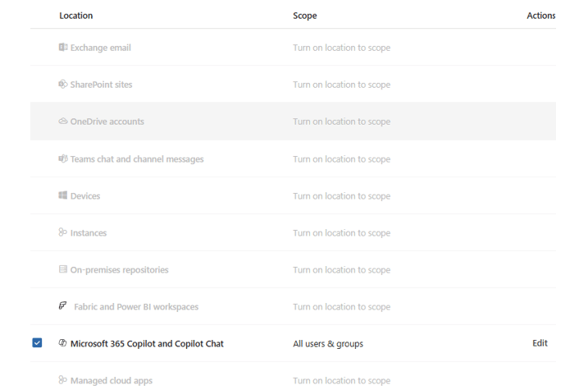
Task: Click All users & groups scope
Action: (x=328, y=344)
